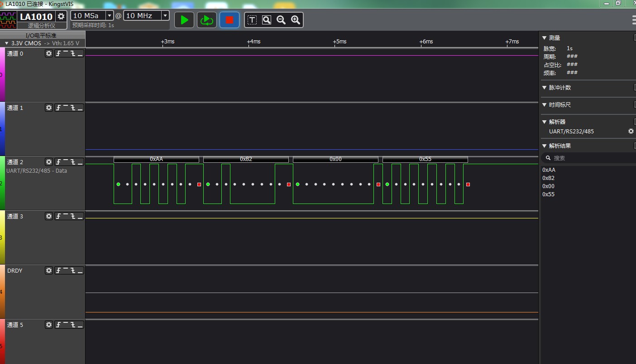
Task: Start single capture with the green play button
Action: (x=184, y=20)
